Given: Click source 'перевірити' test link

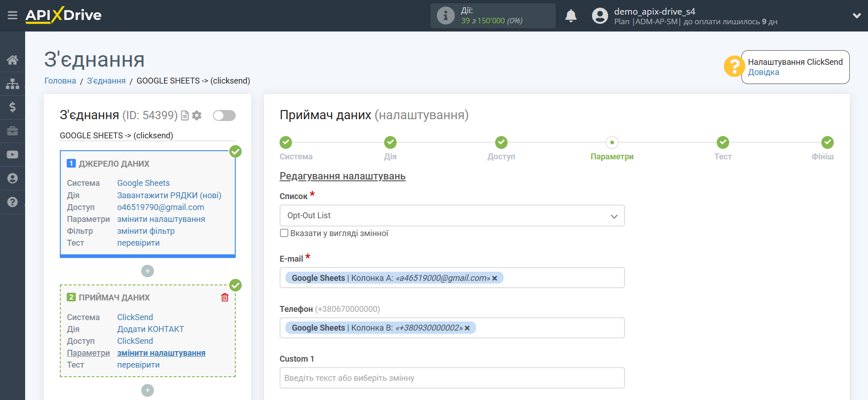Looking at the screenshot, I should tap(138, 243).
